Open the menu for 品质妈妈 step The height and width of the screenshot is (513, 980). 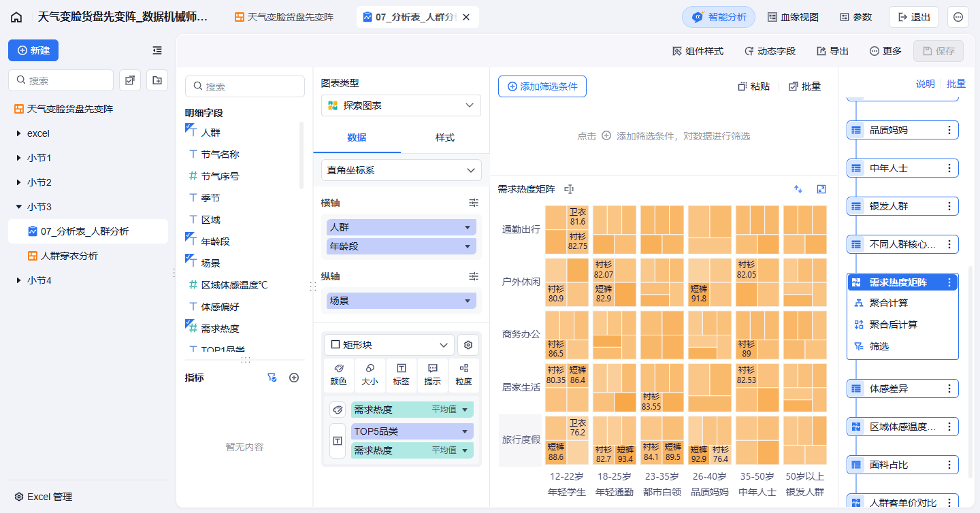coord(949,130)
